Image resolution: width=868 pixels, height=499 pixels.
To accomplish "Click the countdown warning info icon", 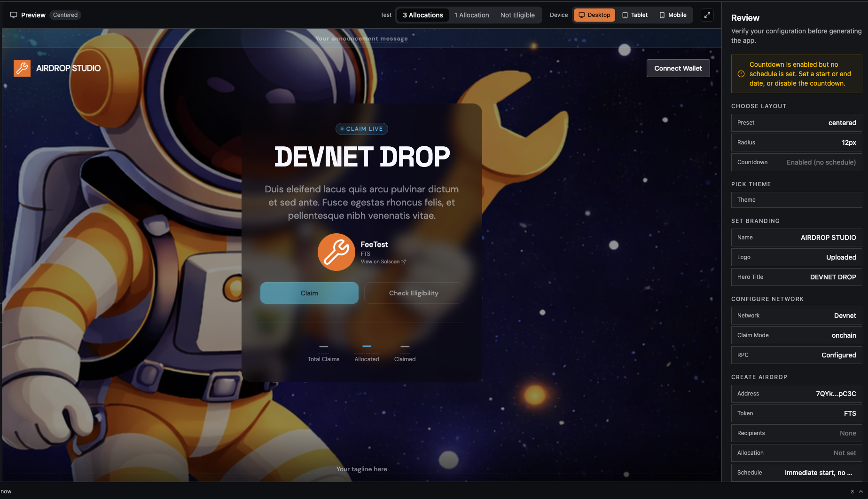I will click(x=741, y=74).
